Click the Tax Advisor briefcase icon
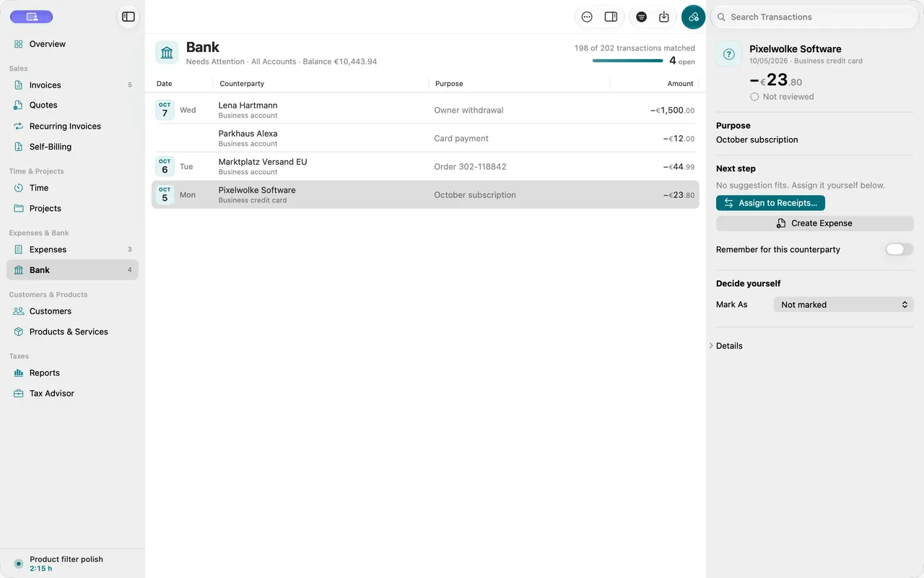Image resolution: width=924 pixels, height=578 pixels. point(19,394)
